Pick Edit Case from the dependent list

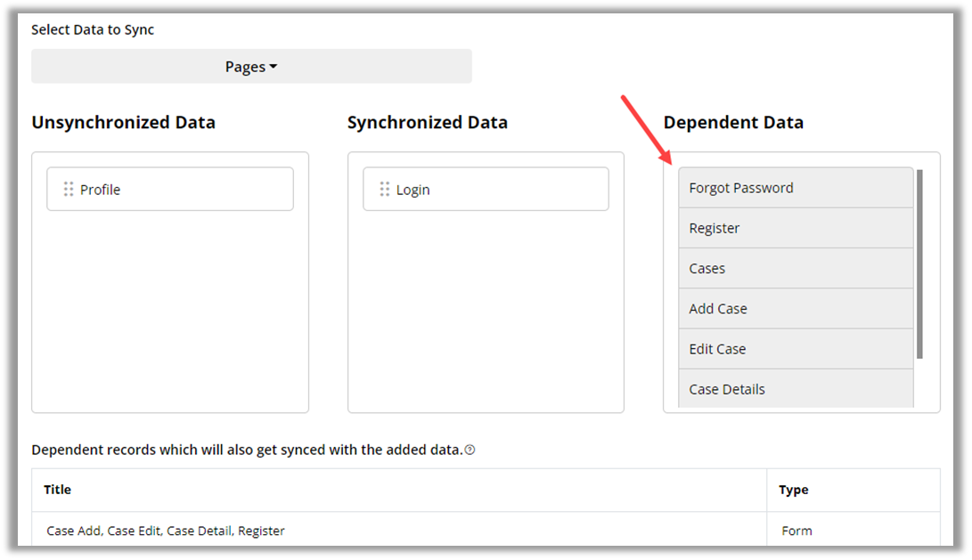795,349
